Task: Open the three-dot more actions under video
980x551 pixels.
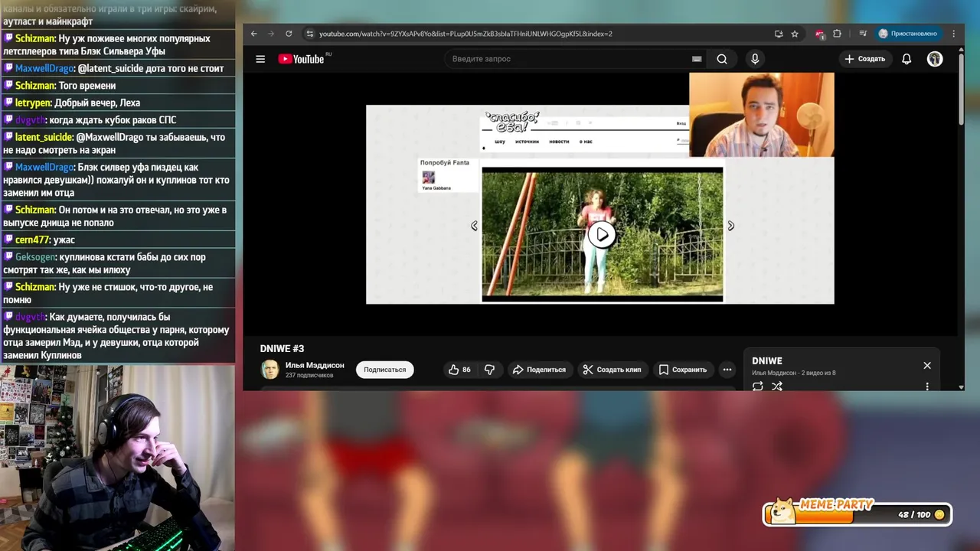Action: [727, 370]
